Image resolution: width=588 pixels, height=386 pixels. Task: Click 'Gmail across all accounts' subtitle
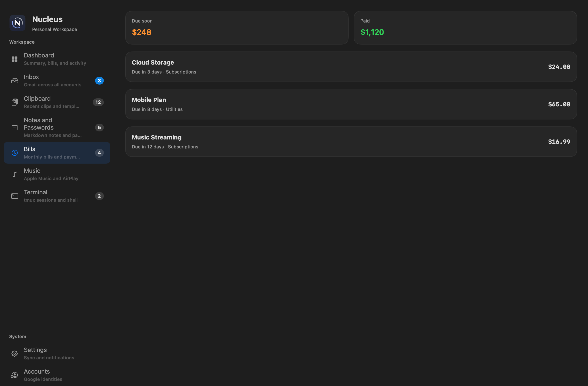(x=53, y=85)
